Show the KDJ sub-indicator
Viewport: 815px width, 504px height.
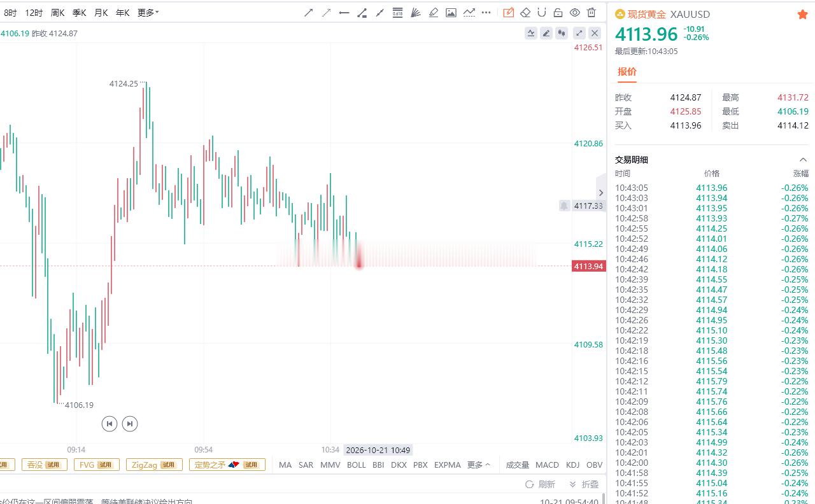coord(573,465)
